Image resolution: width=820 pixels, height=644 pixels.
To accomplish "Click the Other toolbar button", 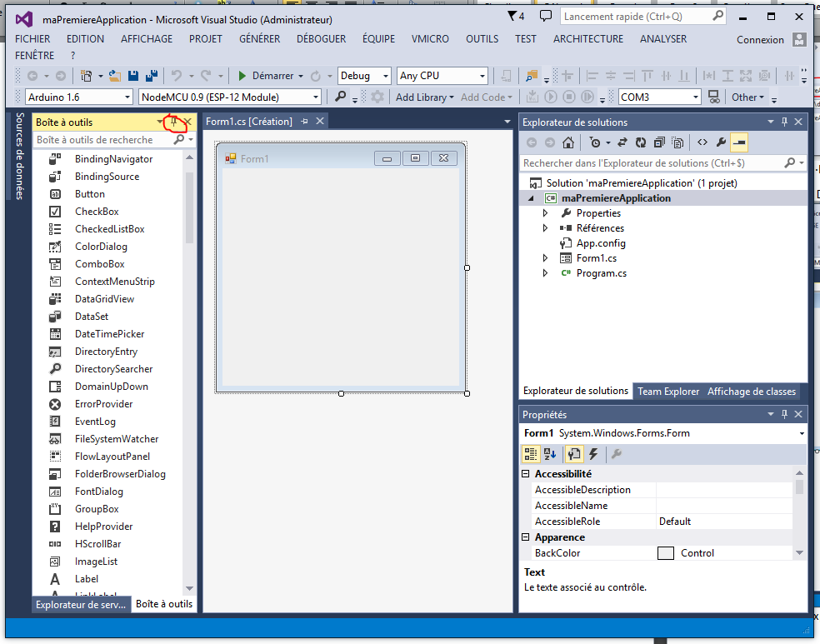I will (747, 97).
